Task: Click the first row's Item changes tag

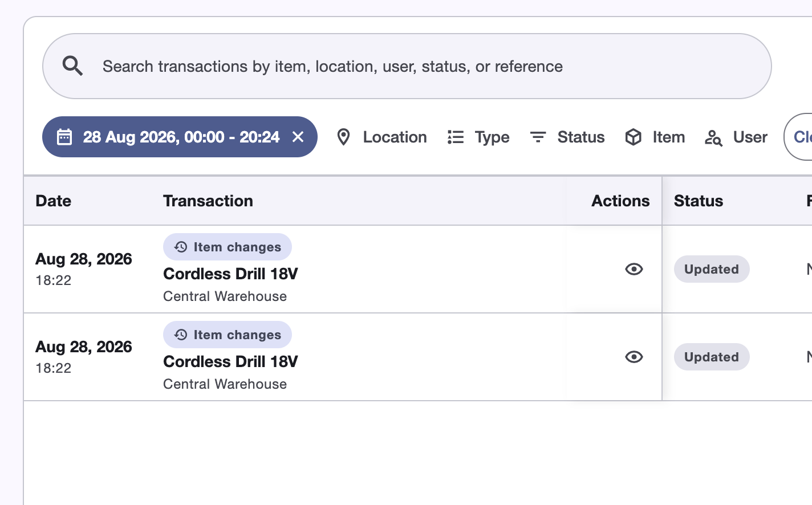Action: click(x=228, y=247)
